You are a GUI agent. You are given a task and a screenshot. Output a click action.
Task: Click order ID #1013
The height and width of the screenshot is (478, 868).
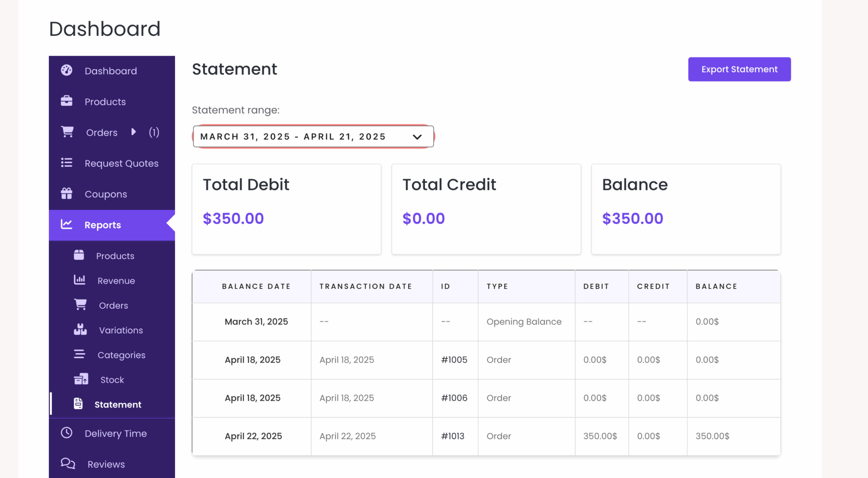tap(453, 436)
